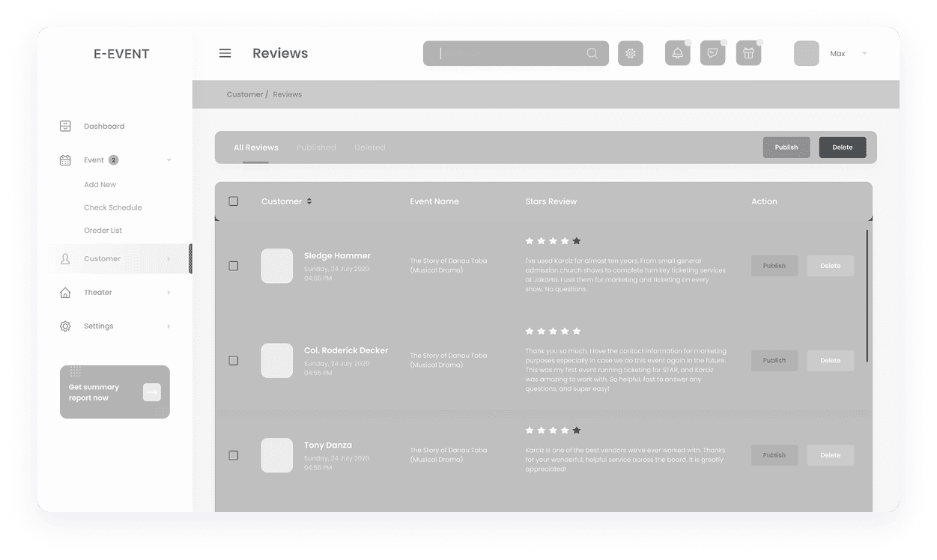Open the hamburger navigation menu
937x560 pixels.
225,53
